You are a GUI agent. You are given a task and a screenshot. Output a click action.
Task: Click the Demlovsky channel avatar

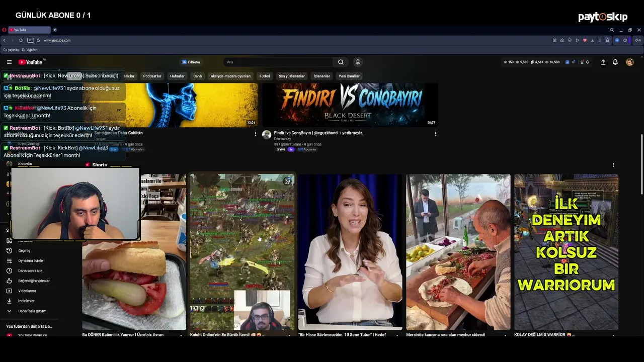267,135
